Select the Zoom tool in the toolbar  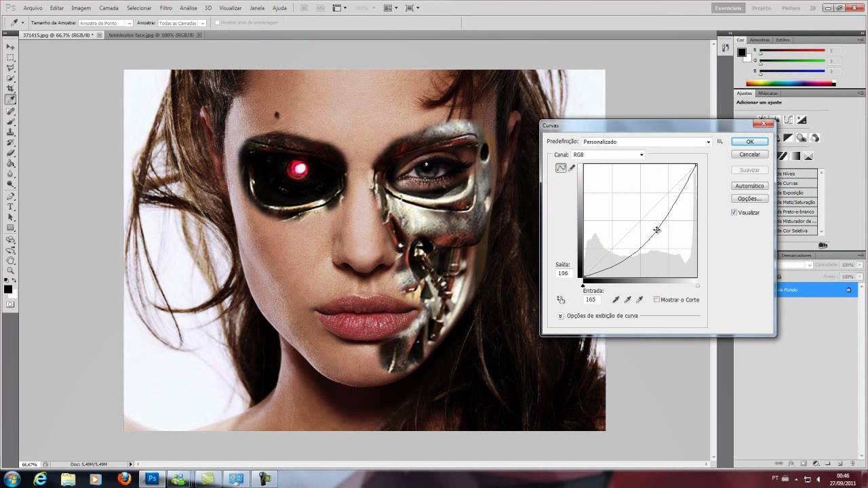tap(11, 270)
